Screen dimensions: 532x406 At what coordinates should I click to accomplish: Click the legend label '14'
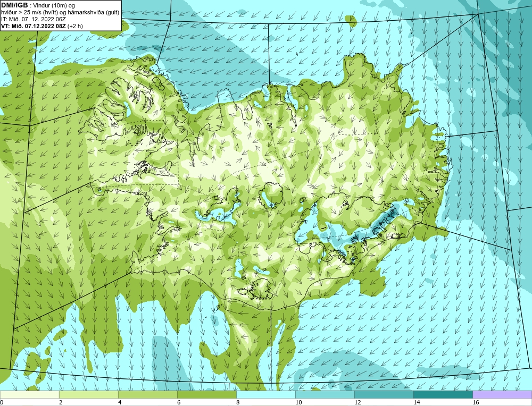tap(417, 402)
